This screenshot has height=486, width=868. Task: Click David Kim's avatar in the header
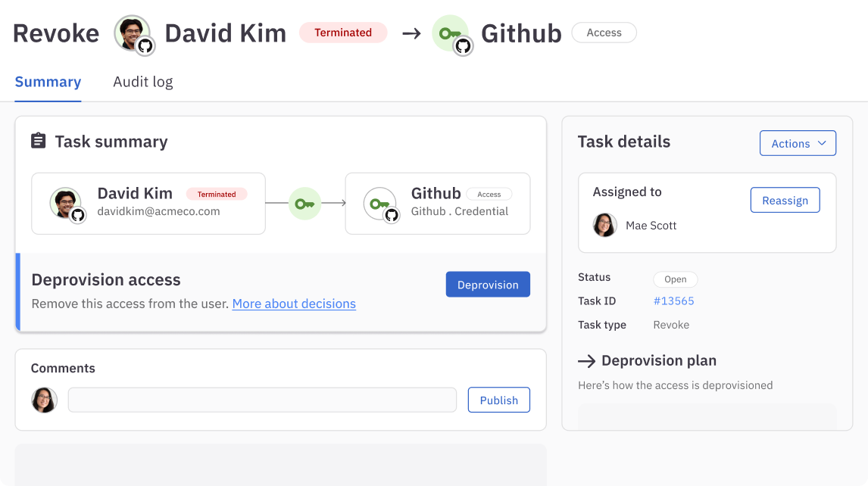[133, 33]
